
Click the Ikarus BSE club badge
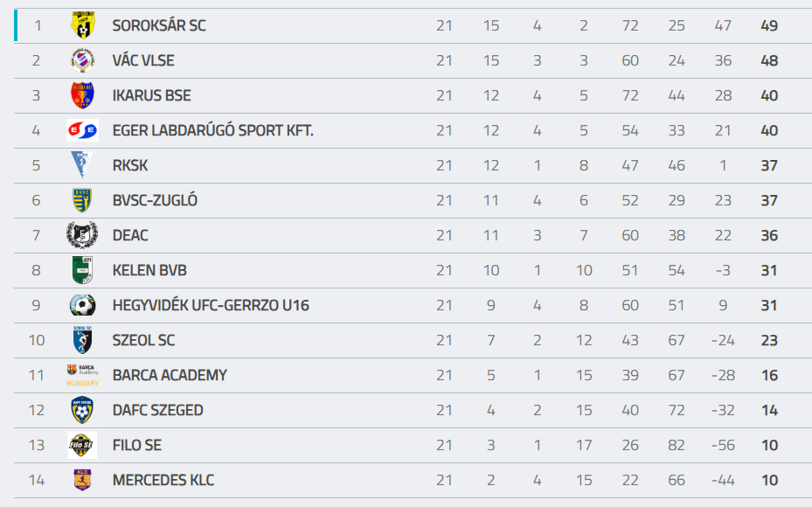pyautogui.click(x=82, y=95)
